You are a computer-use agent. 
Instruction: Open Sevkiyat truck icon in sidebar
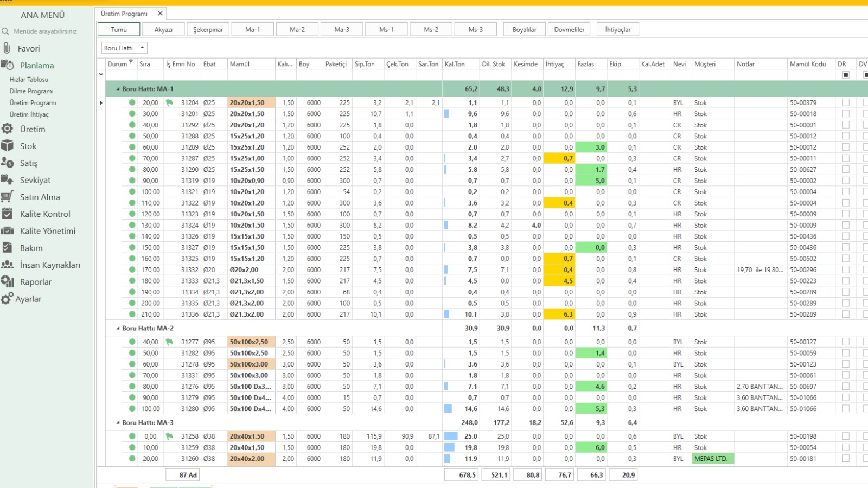7,180
